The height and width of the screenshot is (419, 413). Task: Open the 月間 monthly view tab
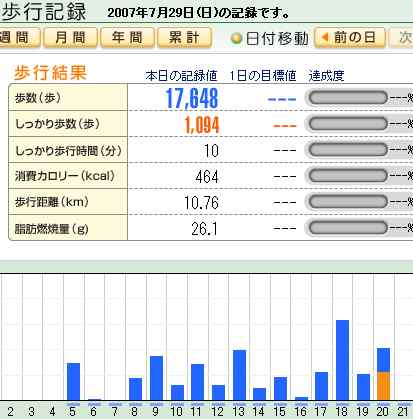point(70,37)
